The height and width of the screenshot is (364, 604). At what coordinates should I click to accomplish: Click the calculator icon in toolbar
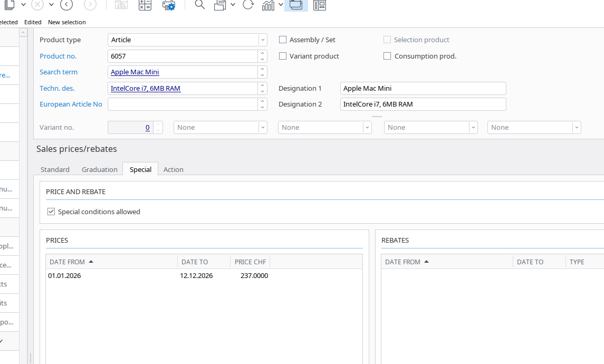[145, 5]
